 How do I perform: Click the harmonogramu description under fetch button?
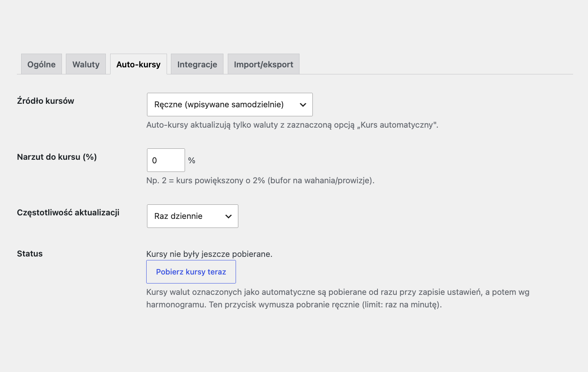[x=338, y=298]
